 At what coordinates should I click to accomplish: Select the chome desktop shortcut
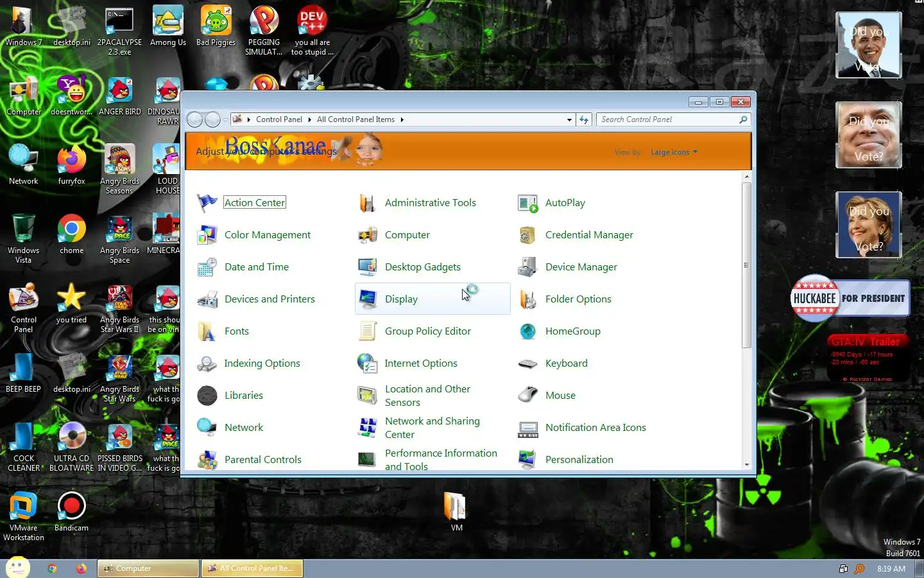pos(71,234)
